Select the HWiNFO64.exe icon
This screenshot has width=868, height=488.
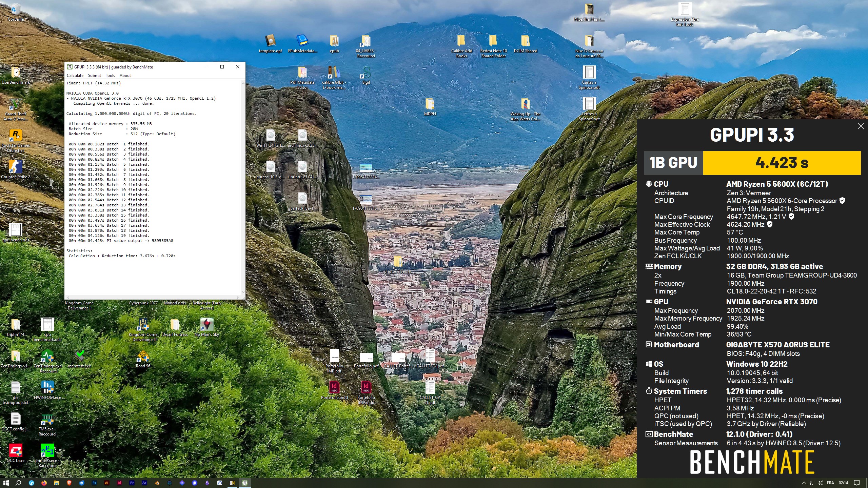(x=47, y=390)
